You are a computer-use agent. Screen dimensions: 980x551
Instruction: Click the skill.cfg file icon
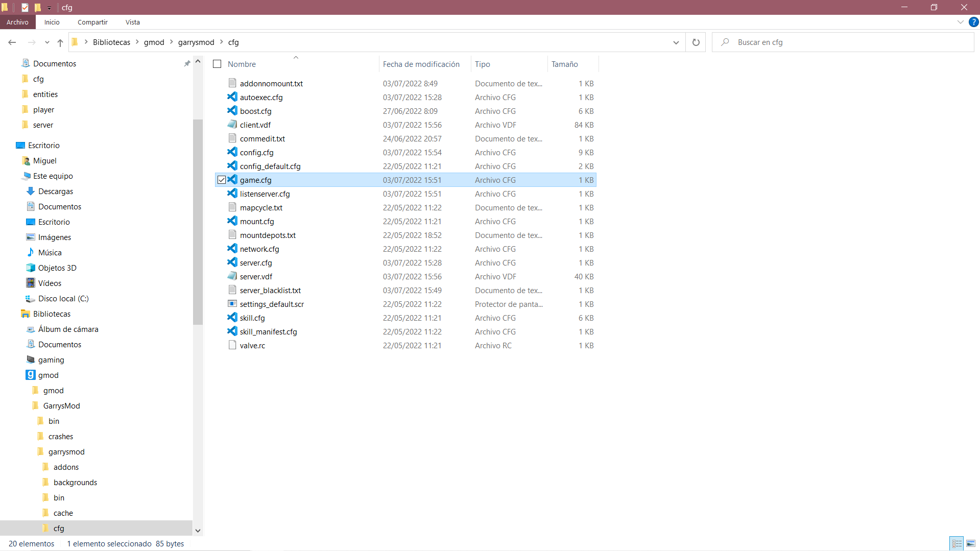232,318
